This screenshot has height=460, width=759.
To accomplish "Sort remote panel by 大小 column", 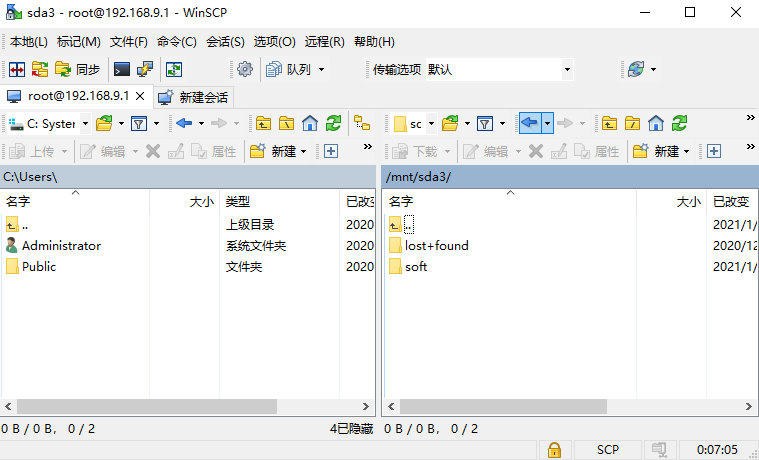I will pyautogui.click(x=671, y=201).
